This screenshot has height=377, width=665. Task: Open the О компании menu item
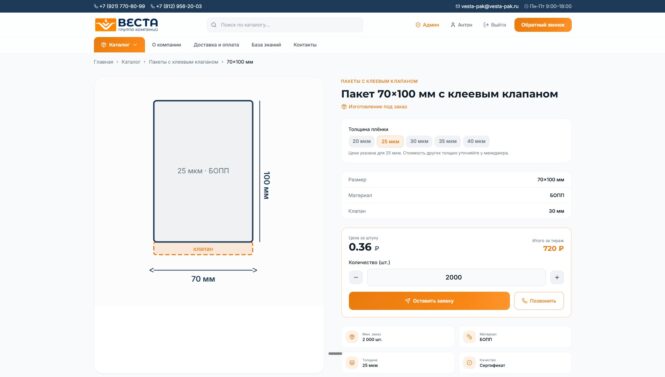(x=166, y=45)
